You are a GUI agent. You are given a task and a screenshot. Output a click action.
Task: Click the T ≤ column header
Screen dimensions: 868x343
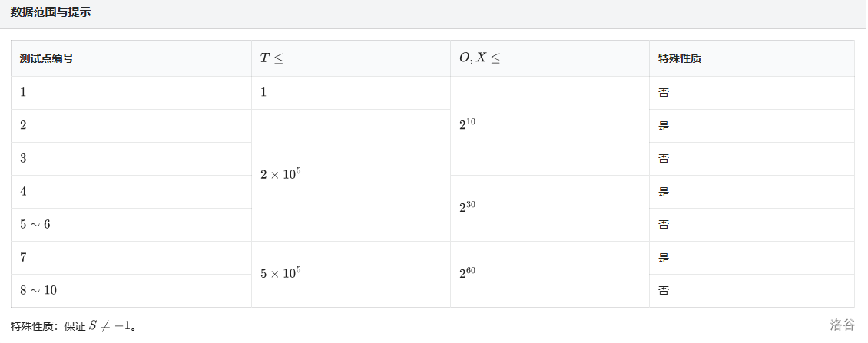click(x=271, y=58)
